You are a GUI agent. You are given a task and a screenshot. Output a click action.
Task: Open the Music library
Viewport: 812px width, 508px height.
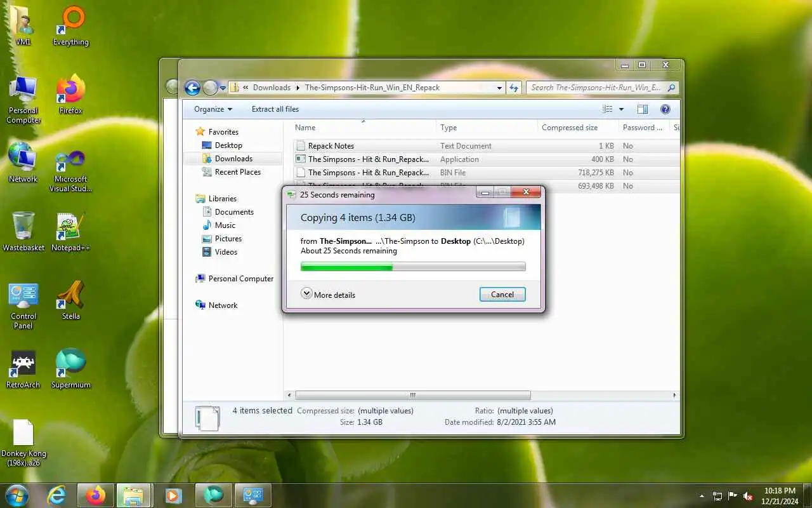tap(225, 225)
